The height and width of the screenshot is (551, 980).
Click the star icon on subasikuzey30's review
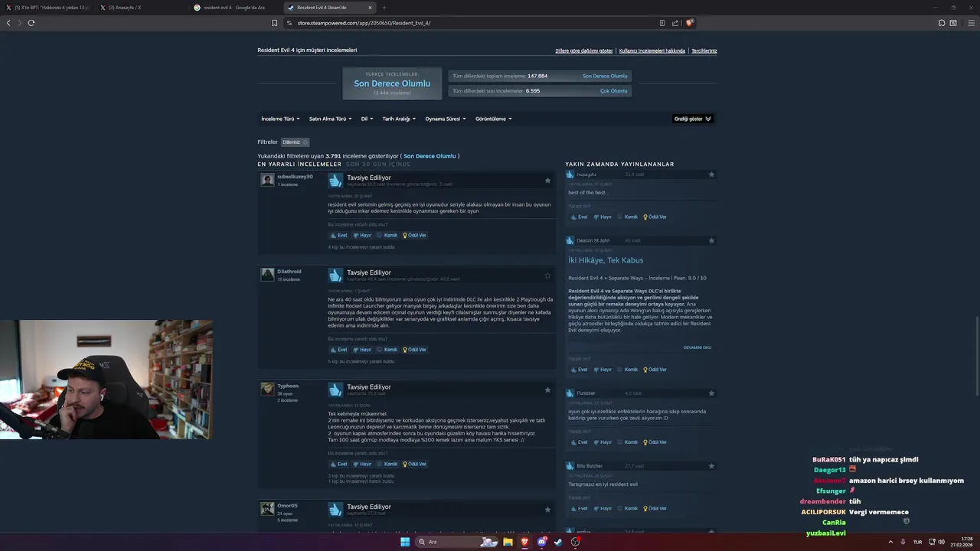coord(547,181)
